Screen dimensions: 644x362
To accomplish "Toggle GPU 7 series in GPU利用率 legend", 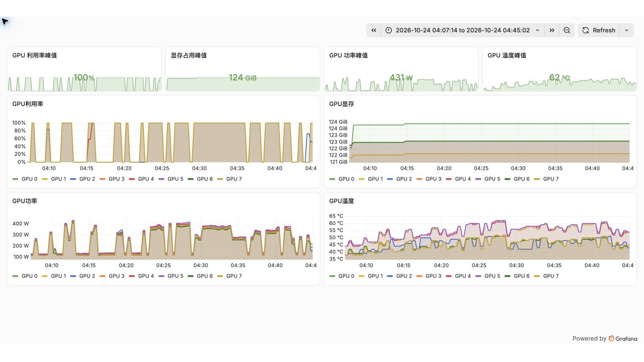I will click(x=234, y=179).
